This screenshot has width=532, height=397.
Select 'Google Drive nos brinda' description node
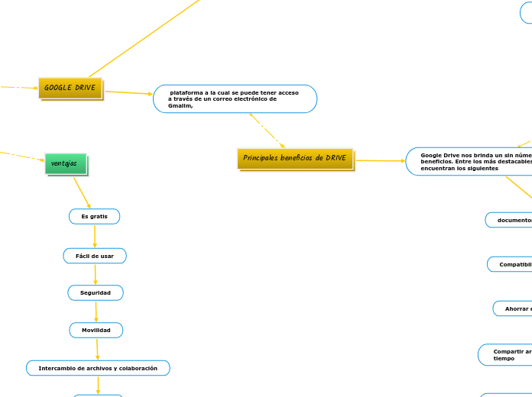click(469, 162)
